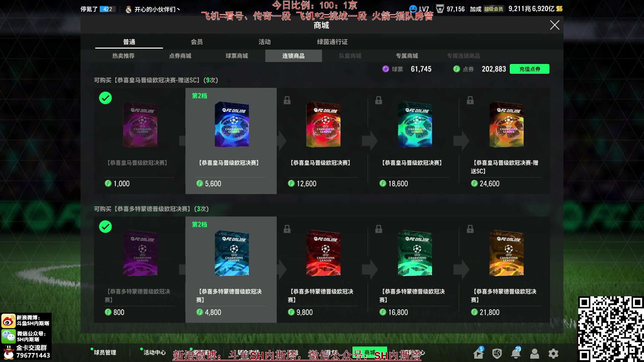Click the green 点券 coin icon beside 202,883
The height and width of the screenshot is (362, 644).
pyautogui.click(x=457, y=69)
